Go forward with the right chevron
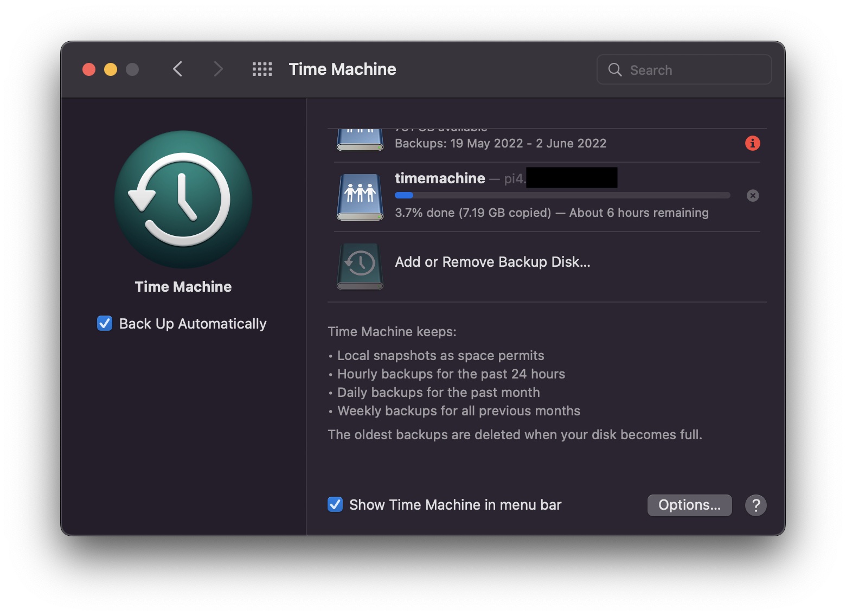 pos(218,69)
